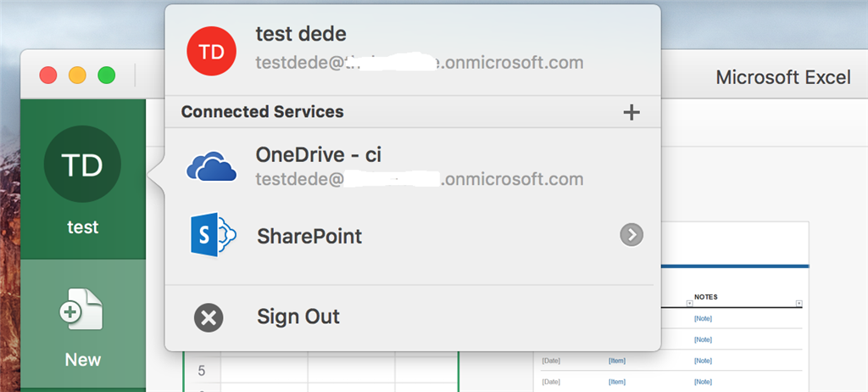Click the green zoom window button
This screenshot has width=868, height=392.
106,75
